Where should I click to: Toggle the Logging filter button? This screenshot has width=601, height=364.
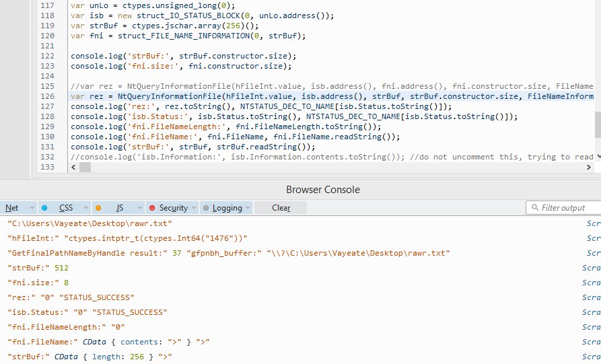pyautogui.click(x=227, y=208)
